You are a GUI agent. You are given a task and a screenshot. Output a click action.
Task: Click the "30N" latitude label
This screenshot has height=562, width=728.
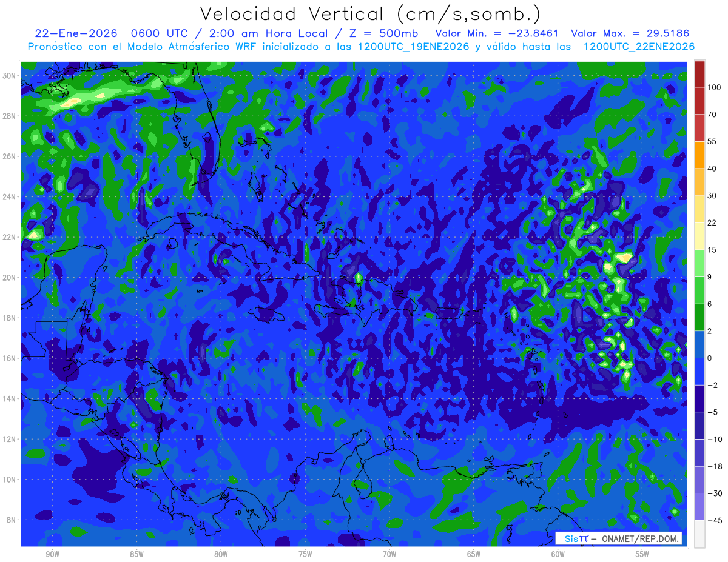[x=10, y=75]
